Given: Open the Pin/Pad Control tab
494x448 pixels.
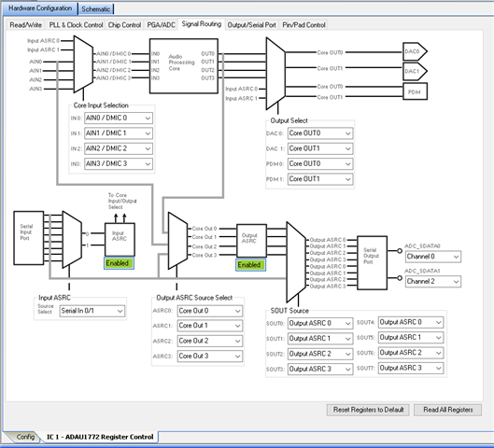Looking at the screenshot, I should 303,25.
